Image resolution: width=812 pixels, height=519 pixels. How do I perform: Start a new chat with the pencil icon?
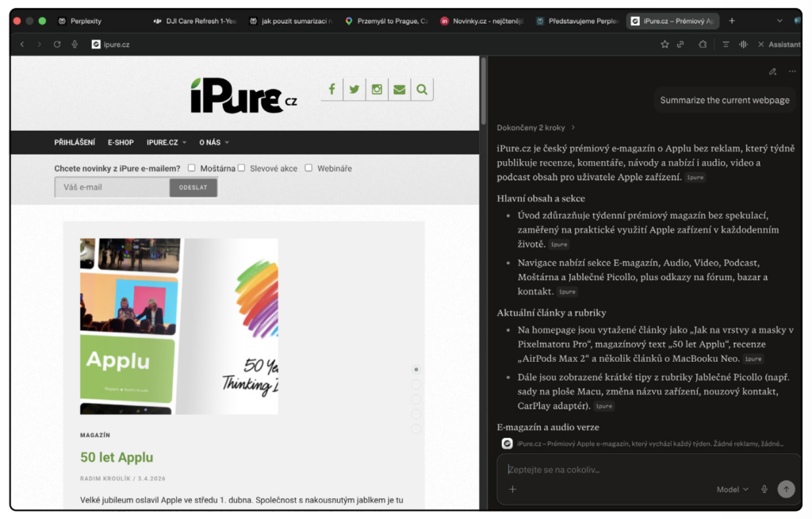772,71
